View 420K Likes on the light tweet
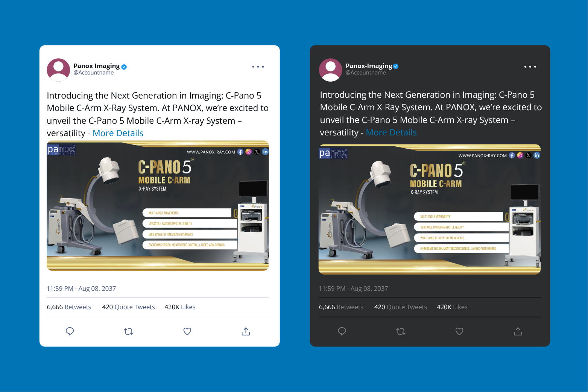Viewport: 588px width, 392px height. point(180,307)
